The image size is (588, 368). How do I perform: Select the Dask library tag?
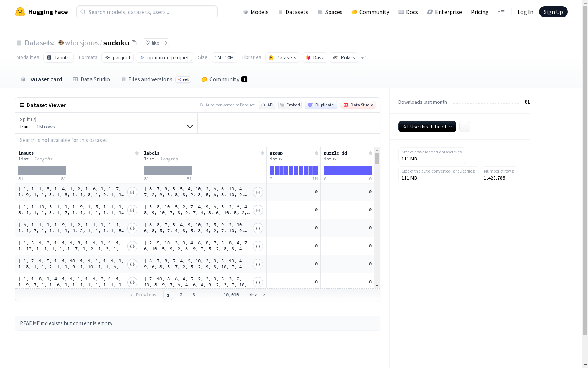tap(315, 57)
